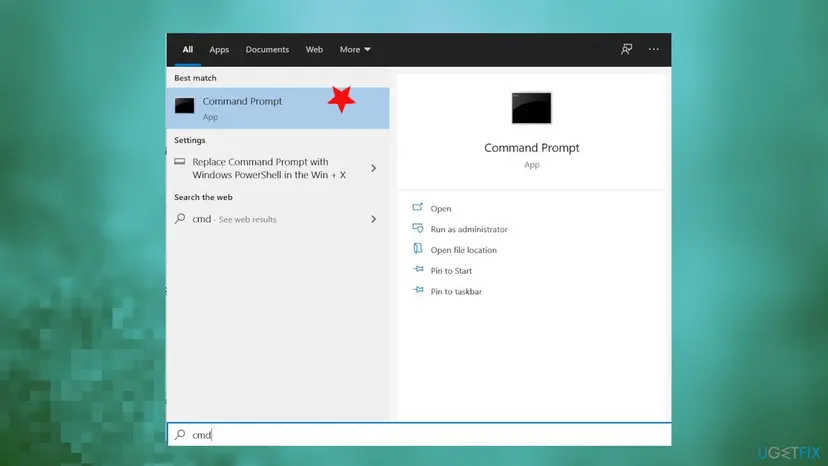Switch to the Web search tab
This screenshot has height=466, width=828.
coord(314,50)
